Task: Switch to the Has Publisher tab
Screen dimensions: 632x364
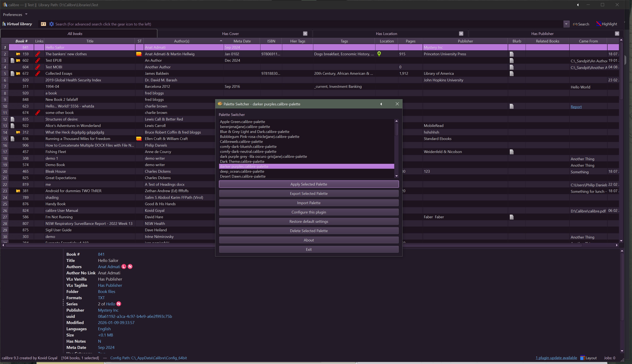Action: click(542, 34)
